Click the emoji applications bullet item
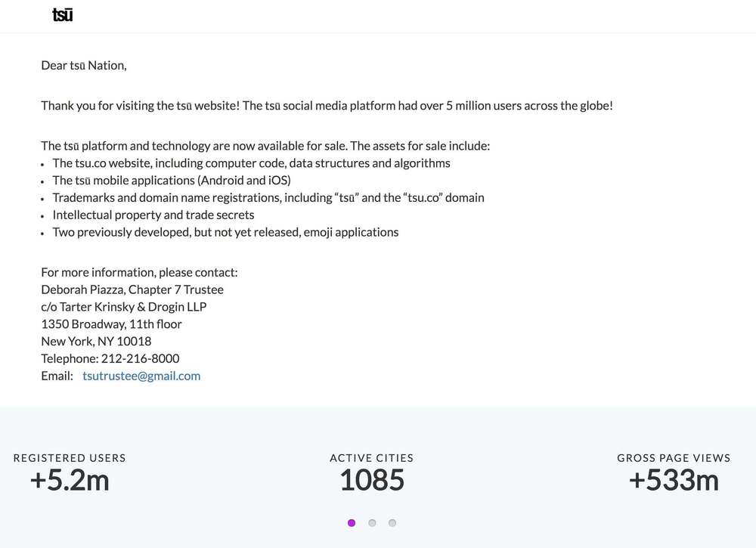The height and width of the screenshot is (548, 756). point(225,233)
